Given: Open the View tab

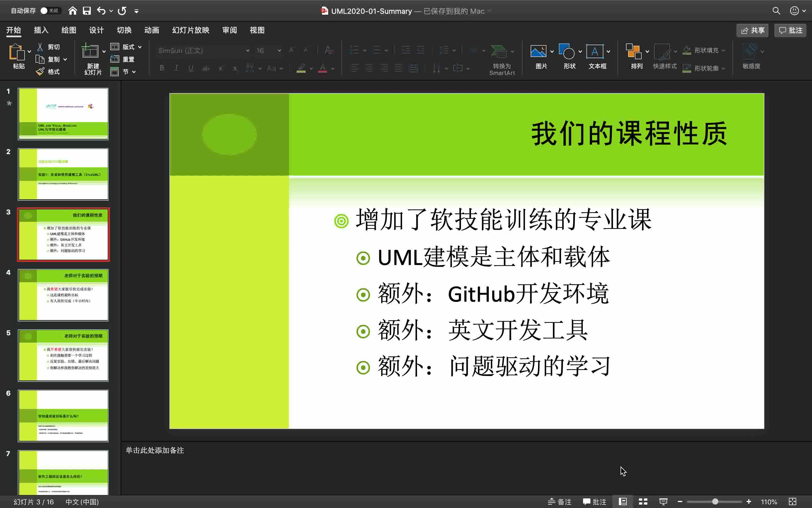Looking at the screenshot, I should pyautogui.click(x=257, y=30).
